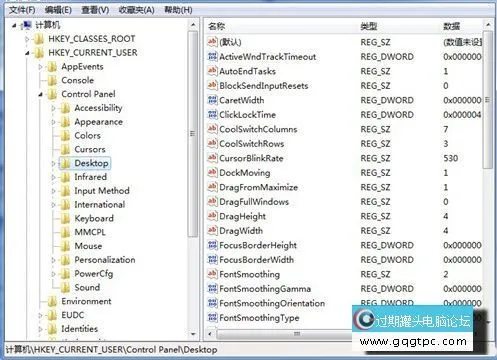Click the DragFullWindows string icon
The height and width of the screenshot is (360, 497).
tap(212, 201)
